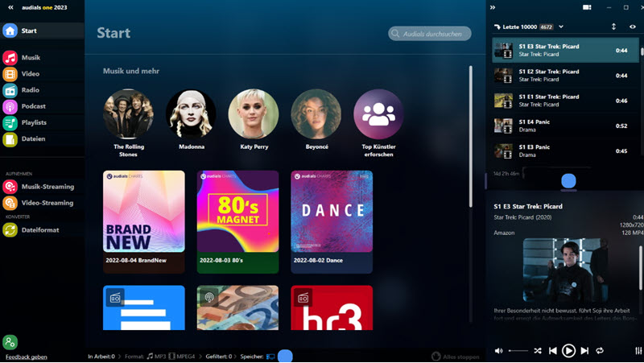Open the Start home section

pos(42,31)
